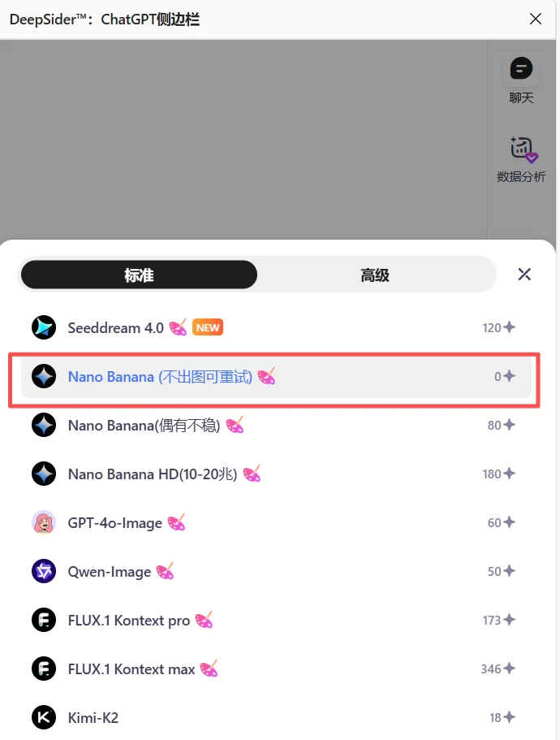Click the Seeddream 4.0 model logo icon
The width and height of the screenshot is (560, 740).
pyautogui.click(x=44, y=327)
